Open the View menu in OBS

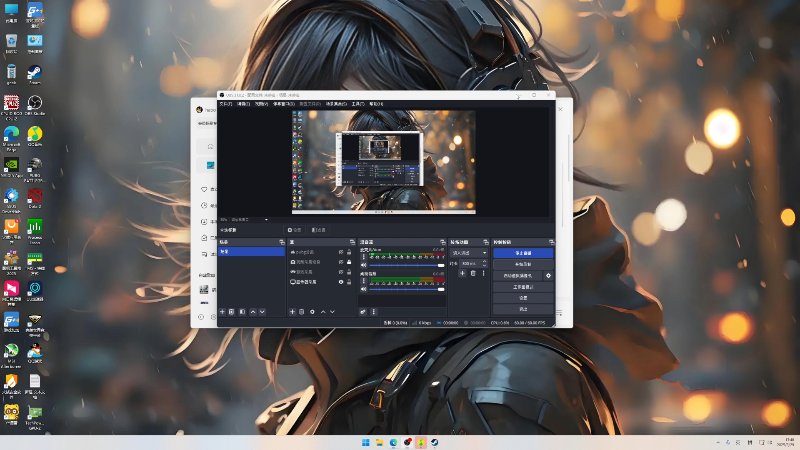[x=261, y=104]
